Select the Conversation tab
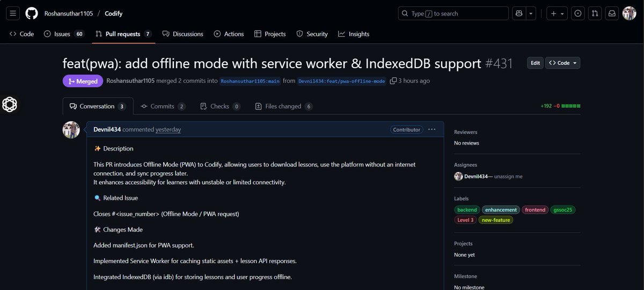 pyautogui.click(x=97, y=106)
